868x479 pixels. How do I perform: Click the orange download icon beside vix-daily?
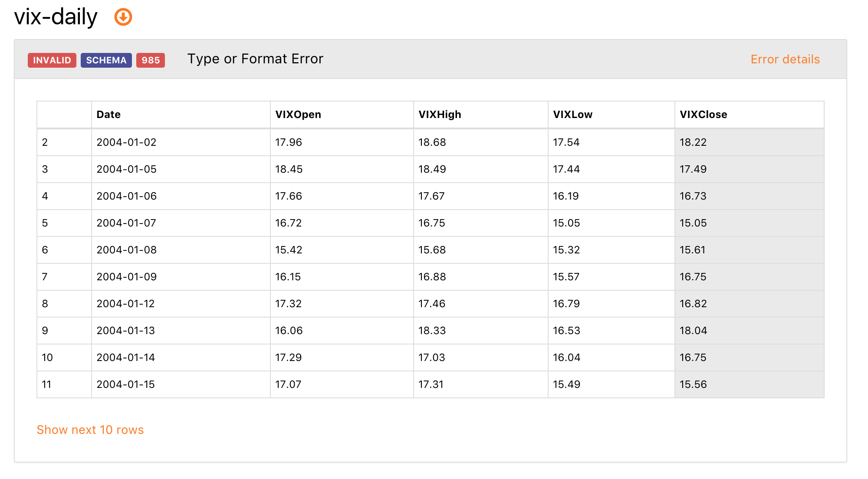(123, 17)
